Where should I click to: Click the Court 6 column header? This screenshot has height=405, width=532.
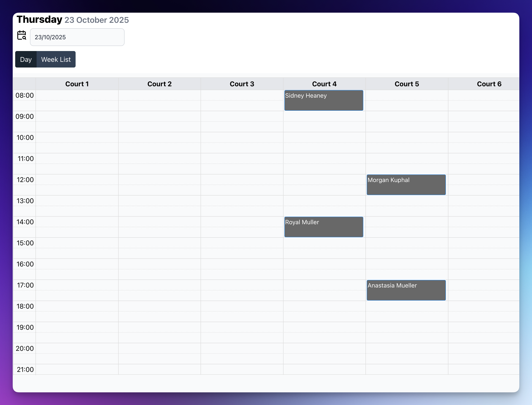pos(489,84)
